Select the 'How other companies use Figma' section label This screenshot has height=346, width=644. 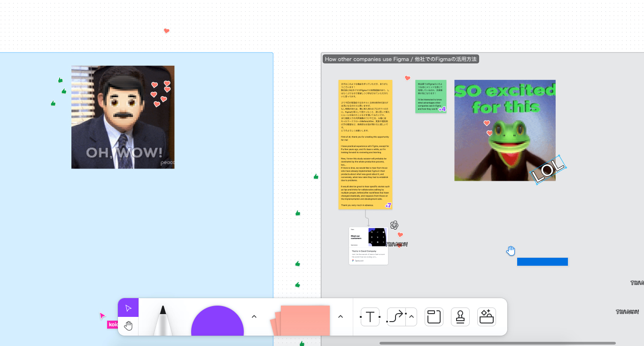[x=401, y=59]
